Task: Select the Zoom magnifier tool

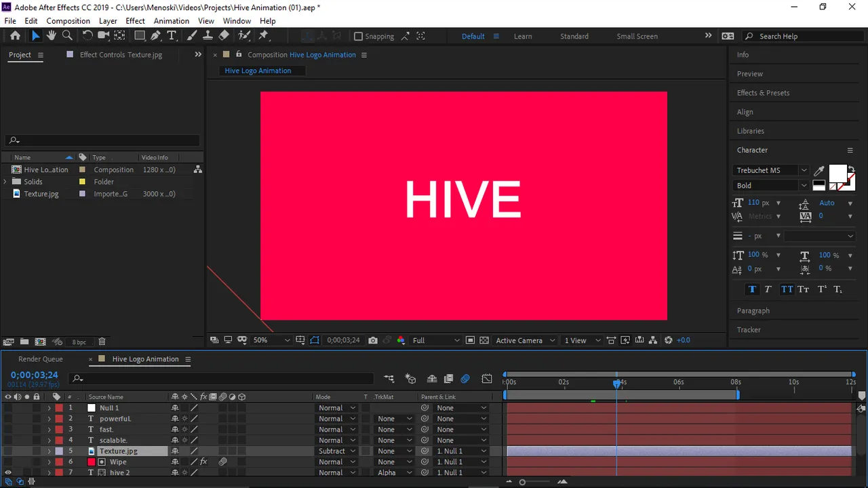Action: (x=67, y=36)
